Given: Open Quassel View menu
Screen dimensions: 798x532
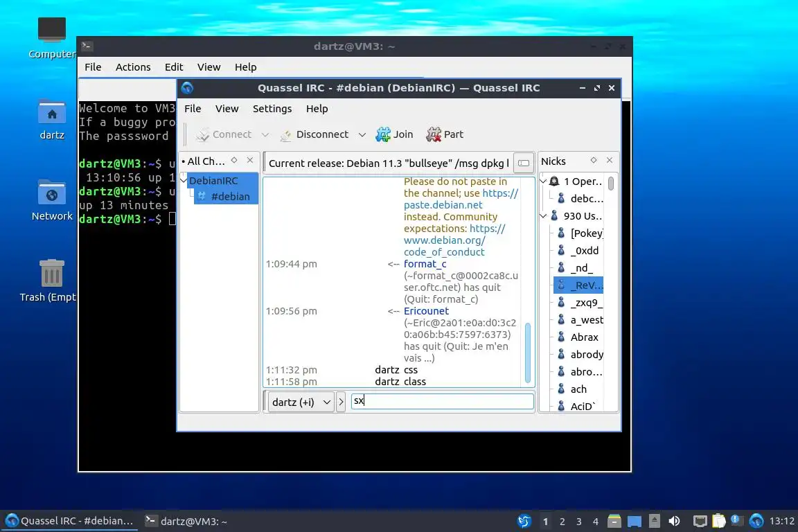Looking at the screenshot, I should tap(227, 109).
